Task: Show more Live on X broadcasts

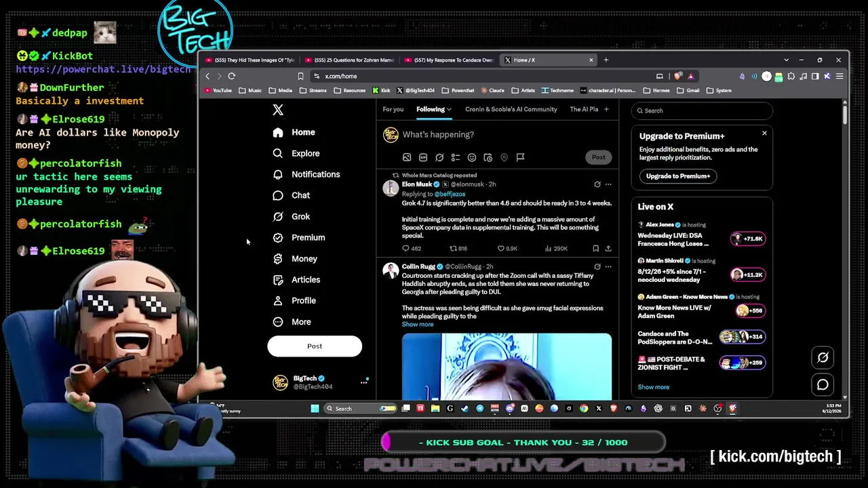Action: (653, 387)
